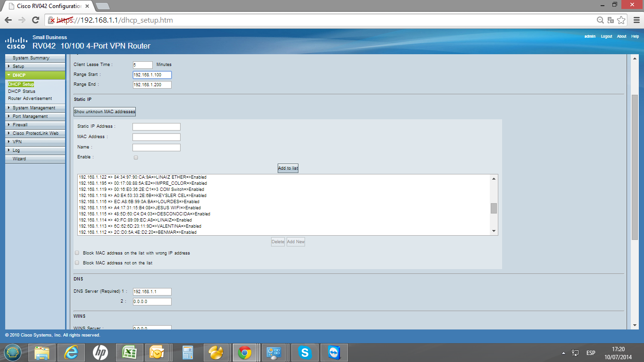
Task: Click Show unknown MAC addresses button
Action: coord(105,112)
